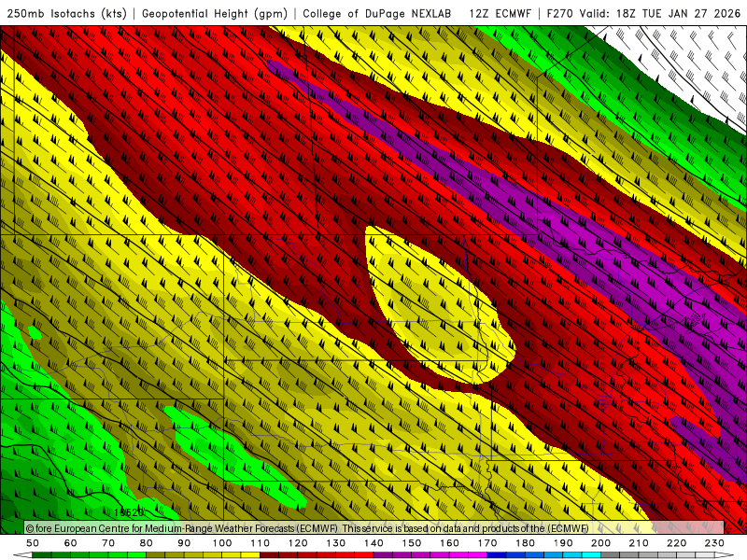Click the 100 value on the color scale
The height and width of the screenshot is (560, 747).
pos(222,543)
